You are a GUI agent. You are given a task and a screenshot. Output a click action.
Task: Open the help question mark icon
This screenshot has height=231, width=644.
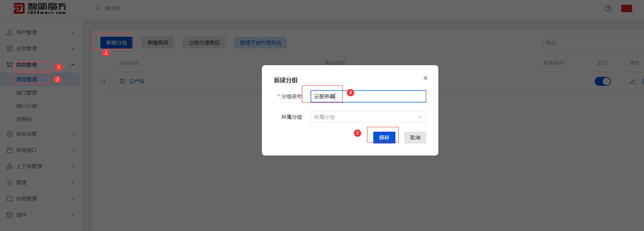pyautogui.click(x=608, y=8)
